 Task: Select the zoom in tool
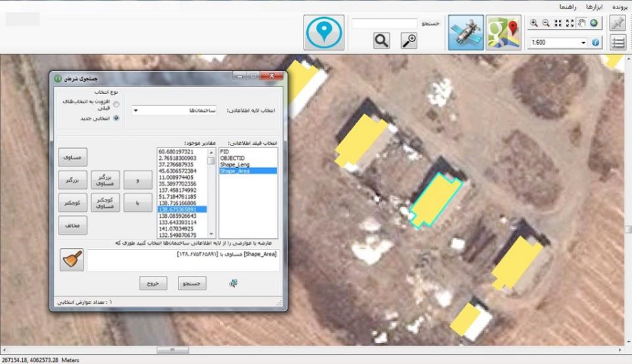(x=534, y=23)
